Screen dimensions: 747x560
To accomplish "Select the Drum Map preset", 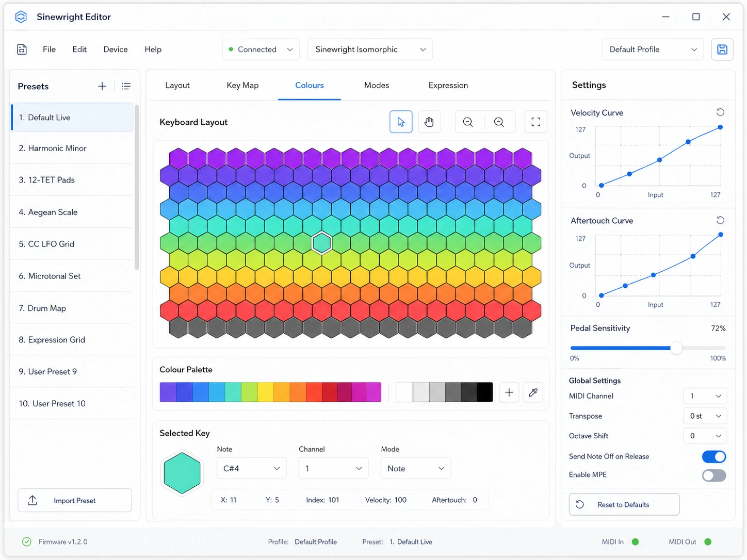I will click(72, 308).
